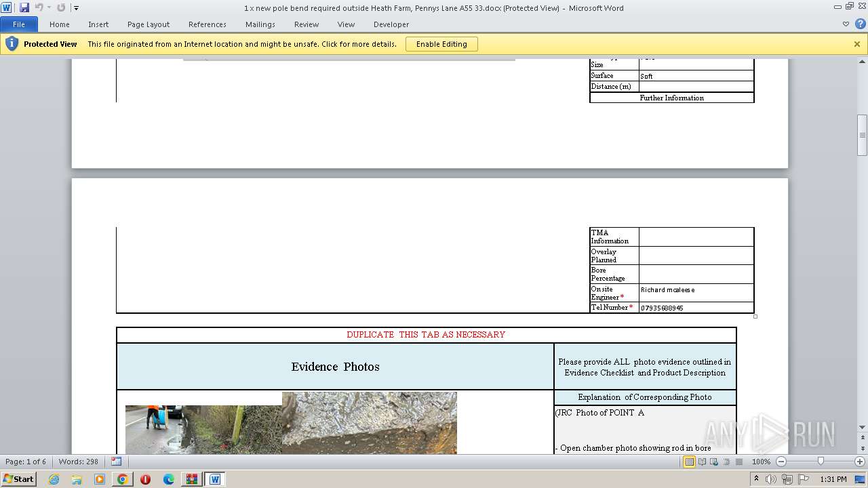Click the macro recording icon in status bar
868x488 pixels.
click(x=116, y=462)
